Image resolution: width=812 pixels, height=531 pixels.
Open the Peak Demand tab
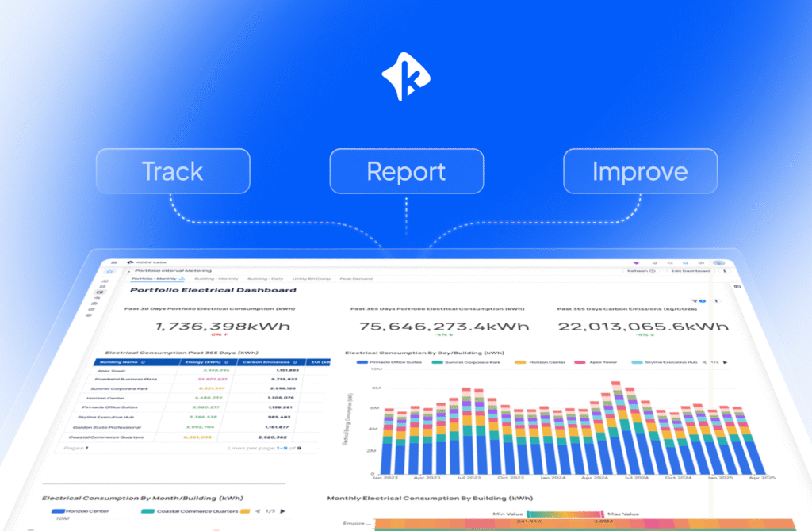point(356,278)
